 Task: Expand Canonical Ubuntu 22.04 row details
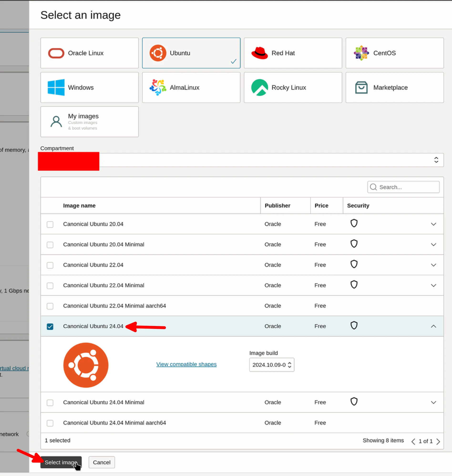click(433, 265)
